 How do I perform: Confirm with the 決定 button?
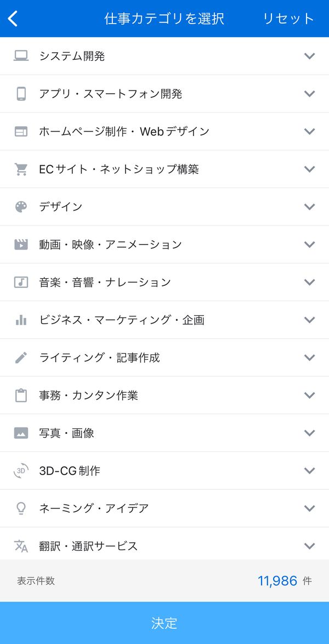[x=164, y=623]
